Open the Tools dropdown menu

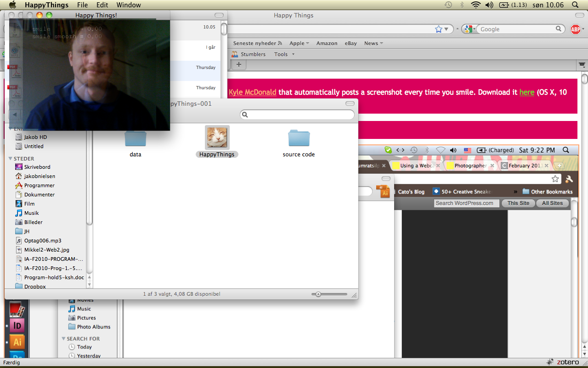pyautogui.click(x=284, y=54)
